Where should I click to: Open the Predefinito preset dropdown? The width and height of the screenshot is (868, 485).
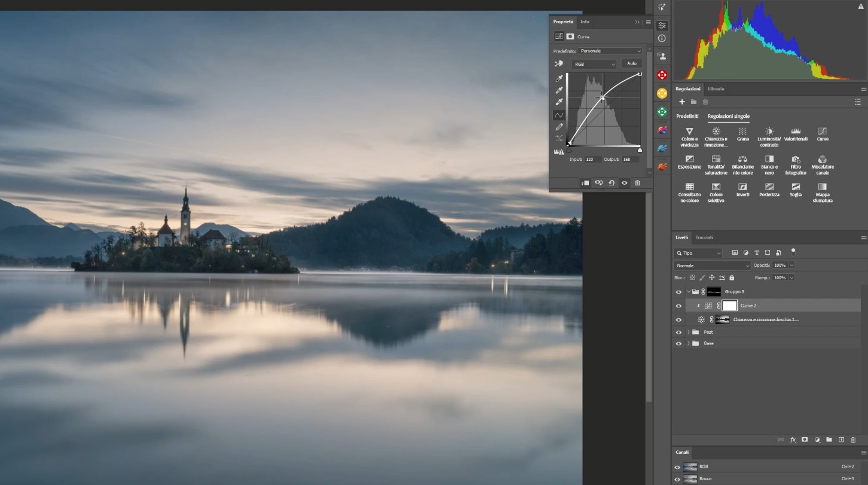coord(610,51)
